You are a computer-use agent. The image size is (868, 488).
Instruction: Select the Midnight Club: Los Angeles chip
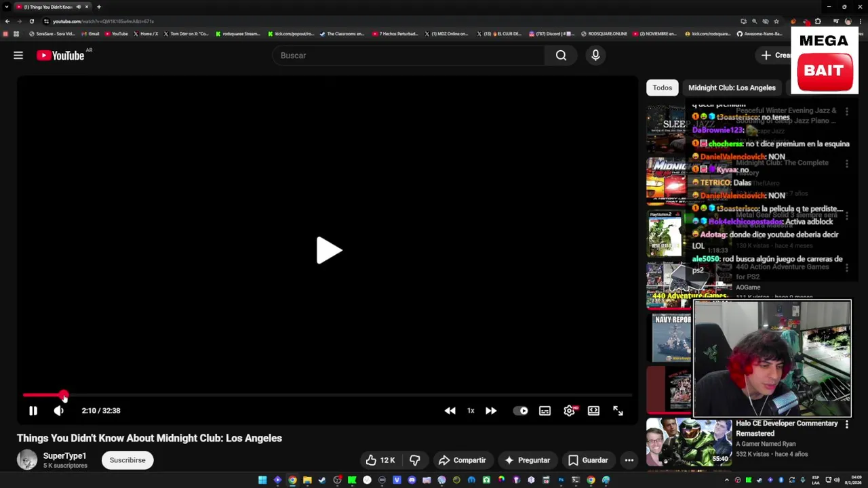732,87
